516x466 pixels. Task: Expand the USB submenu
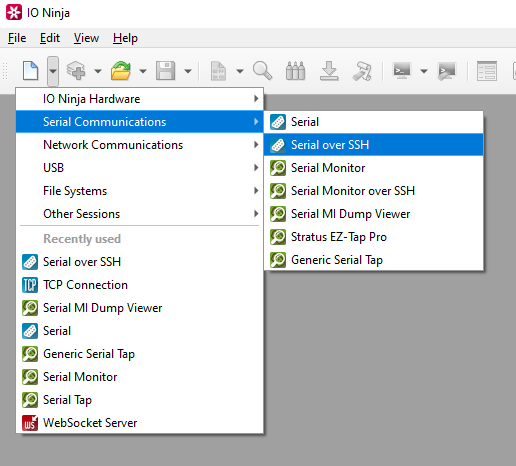pyautogui.click(x=140, y=168)
